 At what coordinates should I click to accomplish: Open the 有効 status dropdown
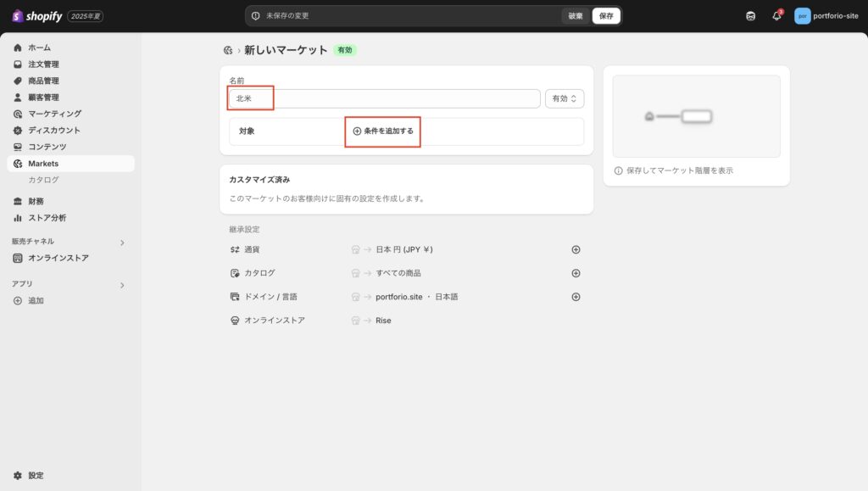point(564,99)
